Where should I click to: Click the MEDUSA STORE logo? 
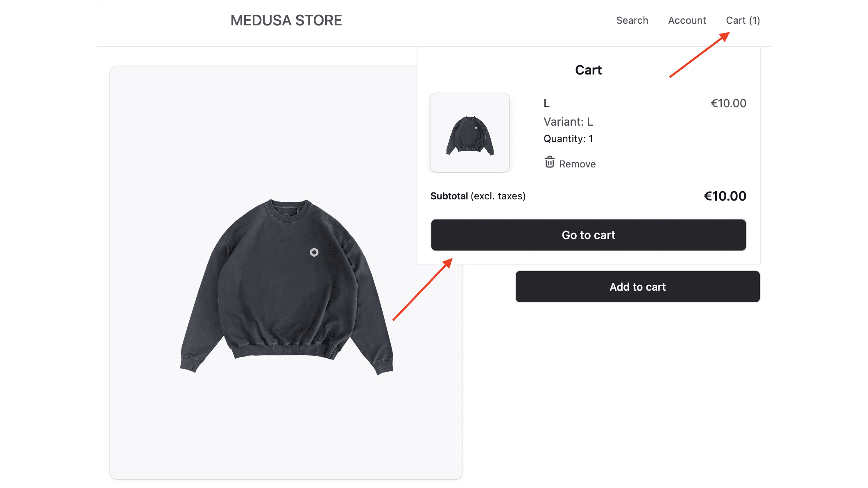286,20
